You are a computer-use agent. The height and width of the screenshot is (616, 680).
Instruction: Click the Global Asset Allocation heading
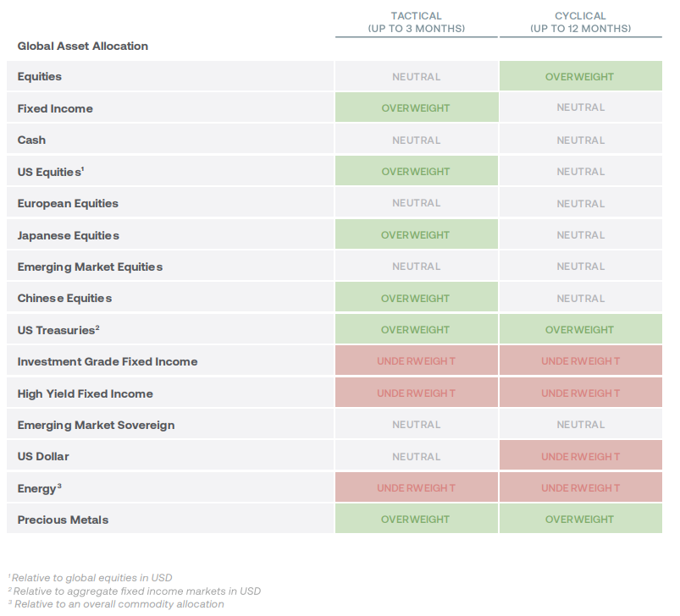(83, 47)
